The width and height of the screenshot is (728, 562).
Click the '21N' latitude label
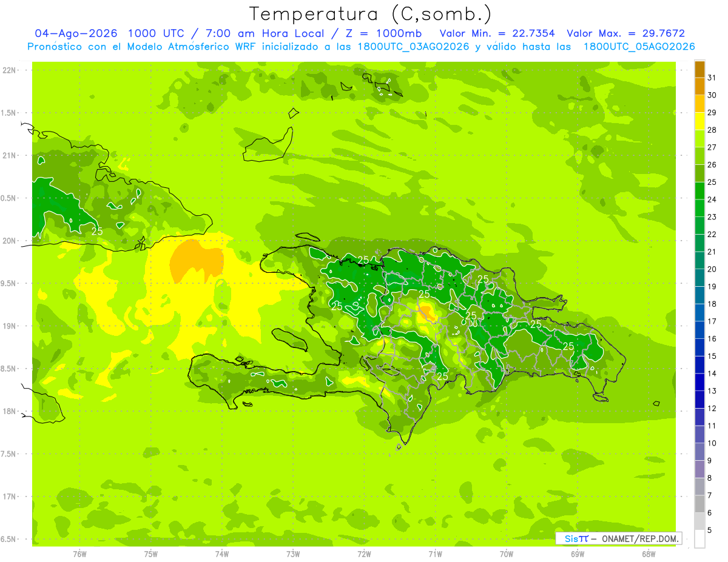[9, 156]
